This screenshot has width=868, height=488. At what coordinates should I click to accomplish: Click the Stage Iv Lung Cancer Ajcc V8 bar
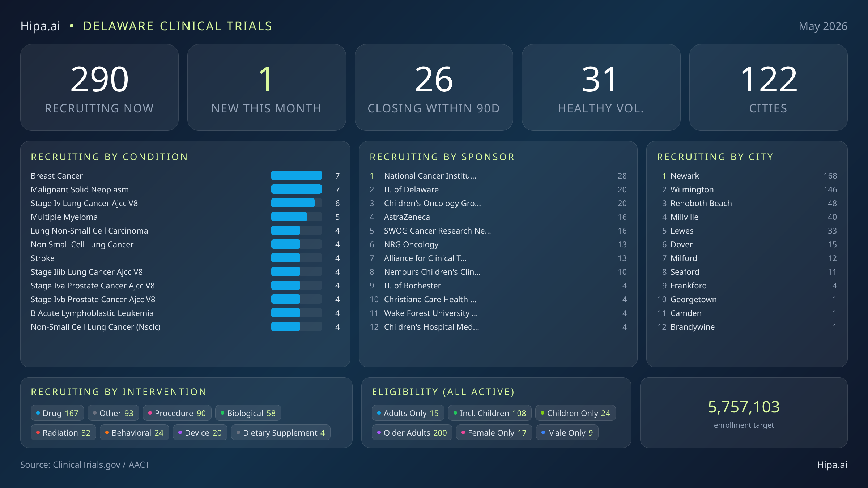coord(297,203)
